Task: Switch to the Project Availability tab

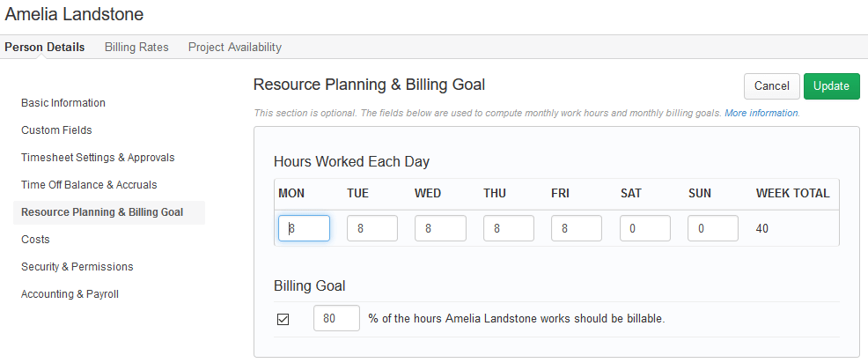Action: pos(235,47)
